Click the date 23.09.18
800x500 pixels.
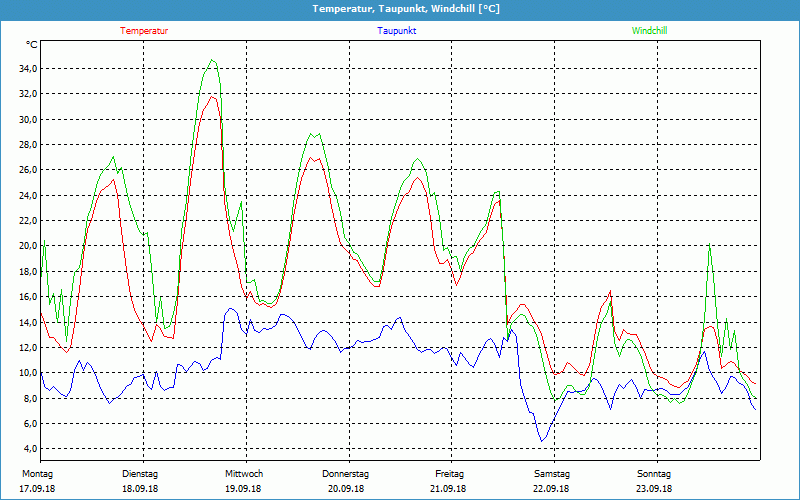[654, 489]
